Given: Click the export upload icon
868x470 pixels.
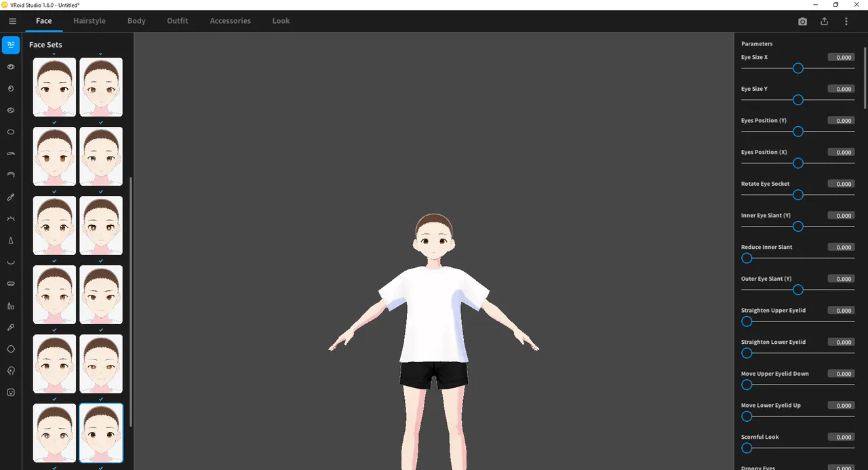Looking at the screenshot, I should (825, 21).
